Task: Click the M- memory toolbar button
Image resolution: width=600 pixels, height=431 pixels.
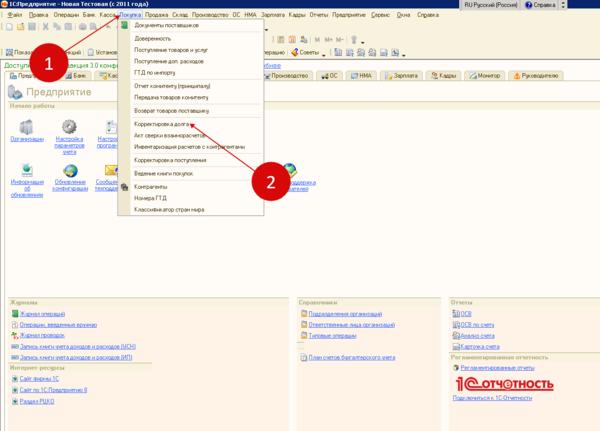Action: tap(339, 39)
